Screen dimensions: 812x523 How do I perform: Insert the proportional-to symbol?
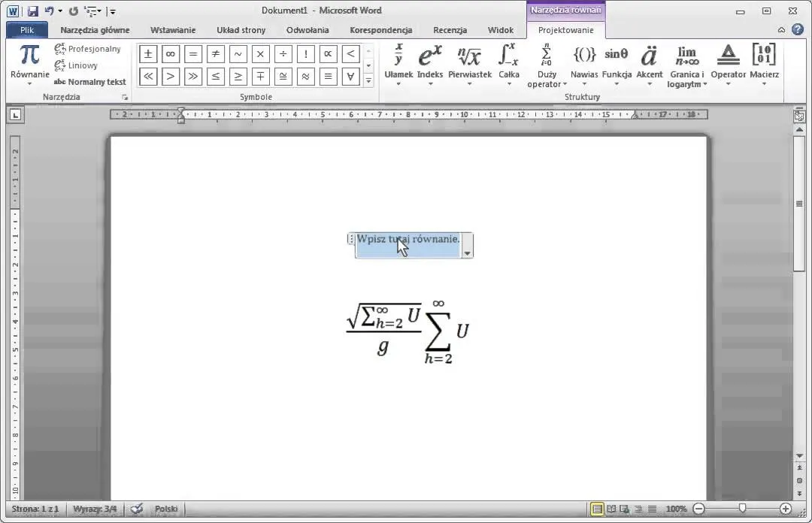pyautogui.click(x=328, y=53)
